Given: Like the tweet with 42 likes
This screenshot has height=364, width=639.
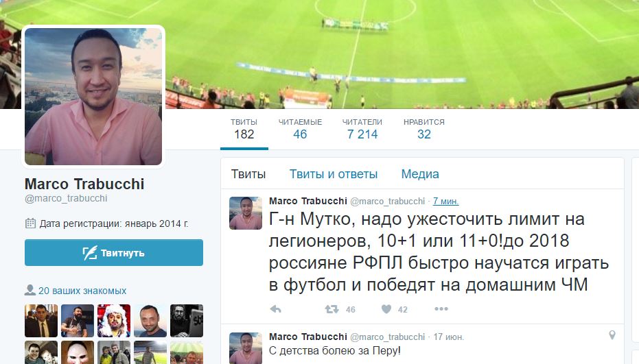Looking at the screenshot, I should pyautogui.click(x=386, y=309).
